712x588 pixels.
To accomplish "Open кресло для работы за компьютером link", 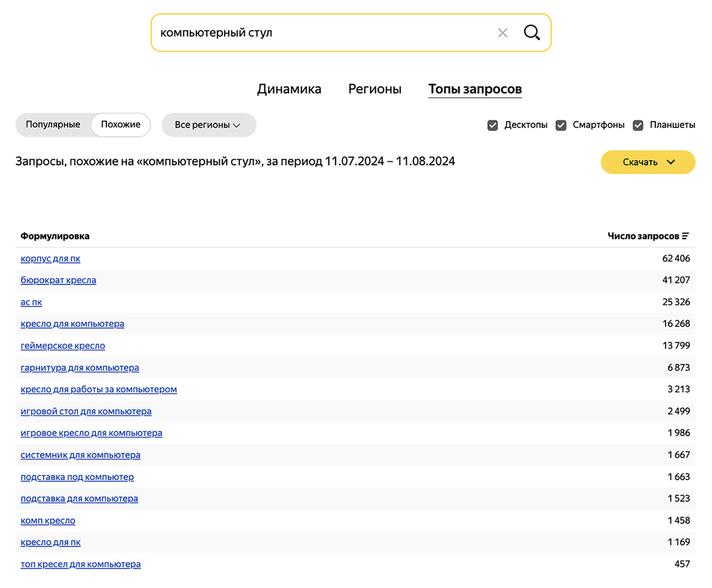I will 99,389.
